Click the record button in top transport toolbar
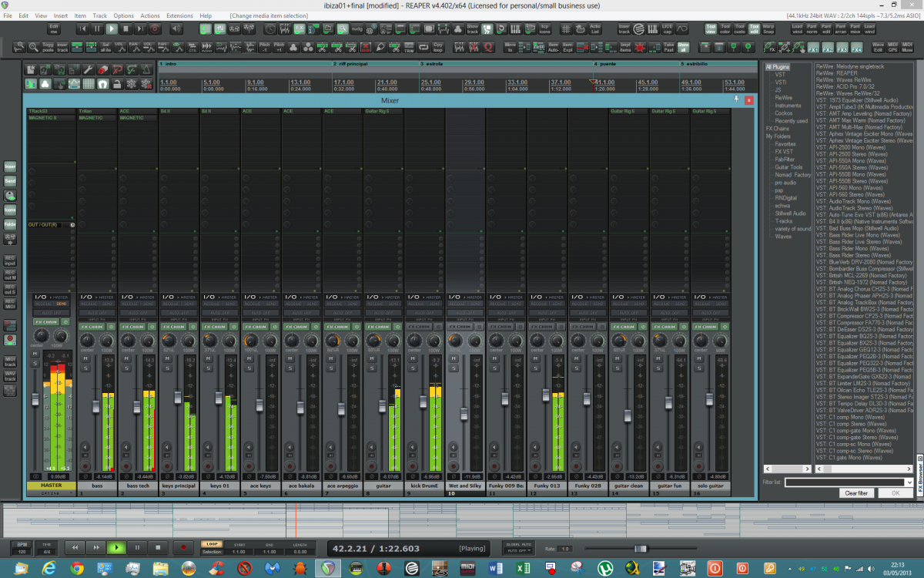This screenshot has width=924, height=578. point(156,29)
